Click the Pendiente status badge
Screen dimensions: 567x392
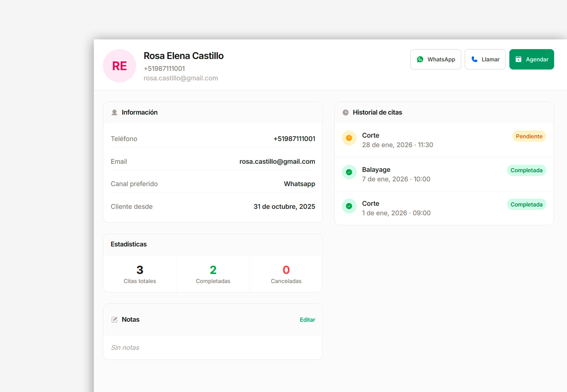coord(529,136)
